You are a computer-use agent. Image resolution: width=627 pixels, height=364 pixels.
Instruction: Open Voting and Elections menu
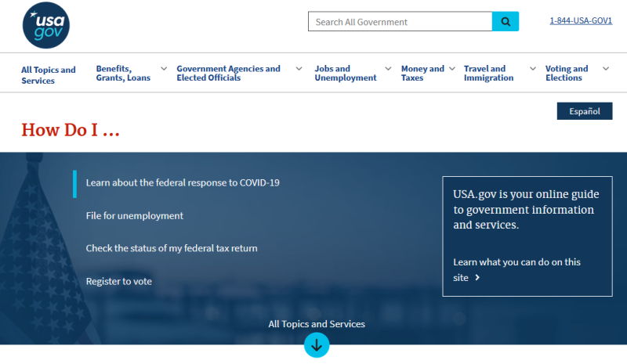567,73
